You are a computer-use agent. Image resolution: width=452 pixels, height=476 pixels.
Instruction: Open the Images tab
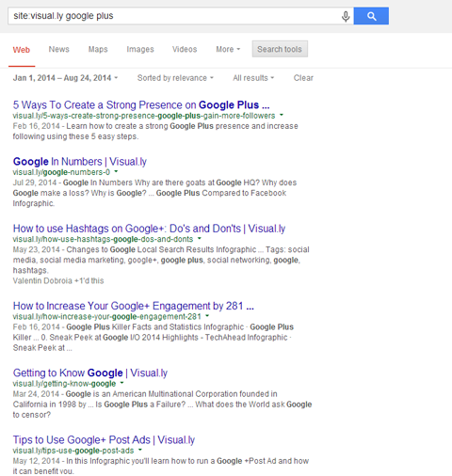click(x=140, y=49)
